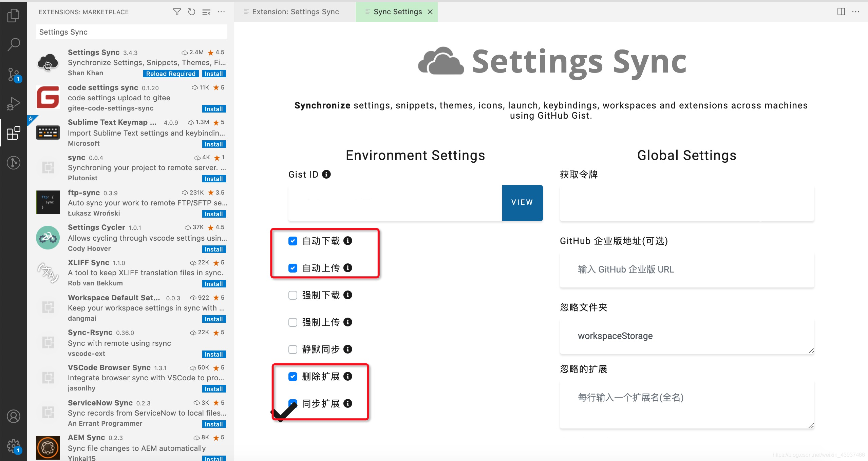Click the 忽略的扩展 textarea
Screen dimensions: 868x461
pyautogui.click(x=687, y=405)
